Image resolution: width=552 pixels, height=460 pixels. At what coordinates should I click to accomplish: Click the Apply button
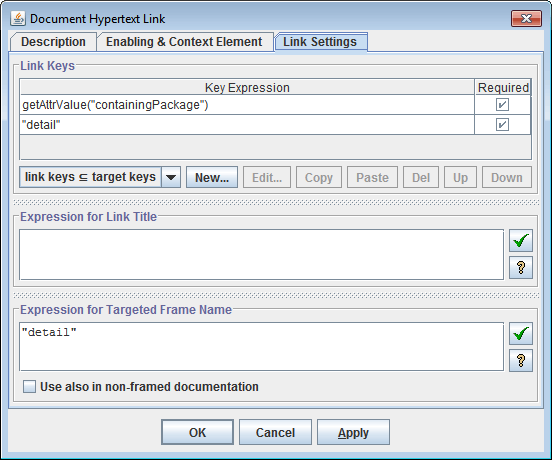(353, 432)
